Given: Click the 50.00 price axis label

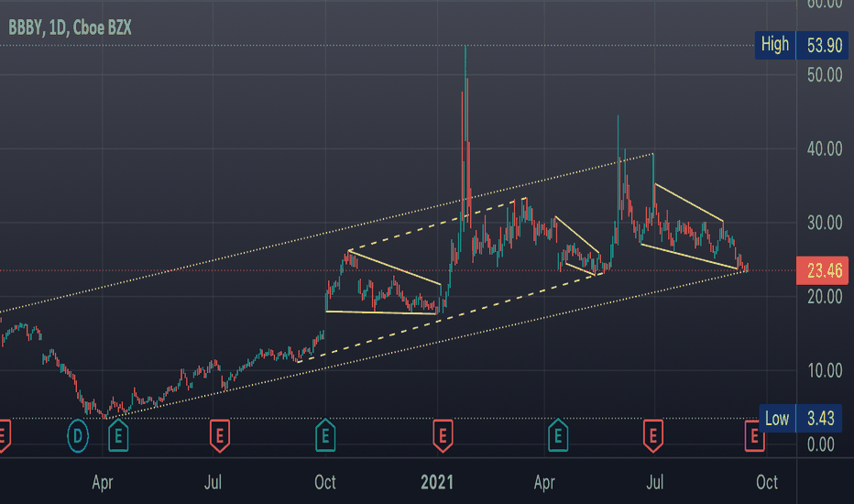Looking at the screenshot, I should (825, 74).
